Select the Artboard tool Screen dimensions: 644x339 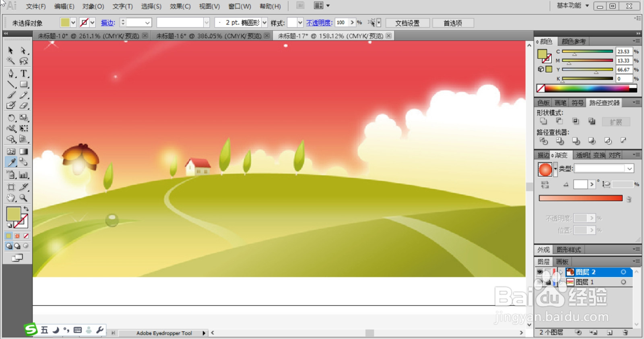(x=11, y=187)
